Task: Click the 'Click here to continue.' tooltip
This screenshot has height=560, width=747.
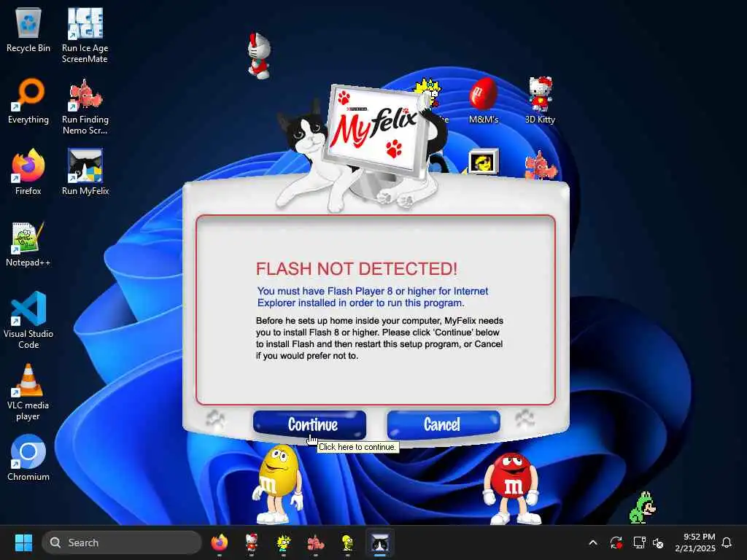Action: 357,447
